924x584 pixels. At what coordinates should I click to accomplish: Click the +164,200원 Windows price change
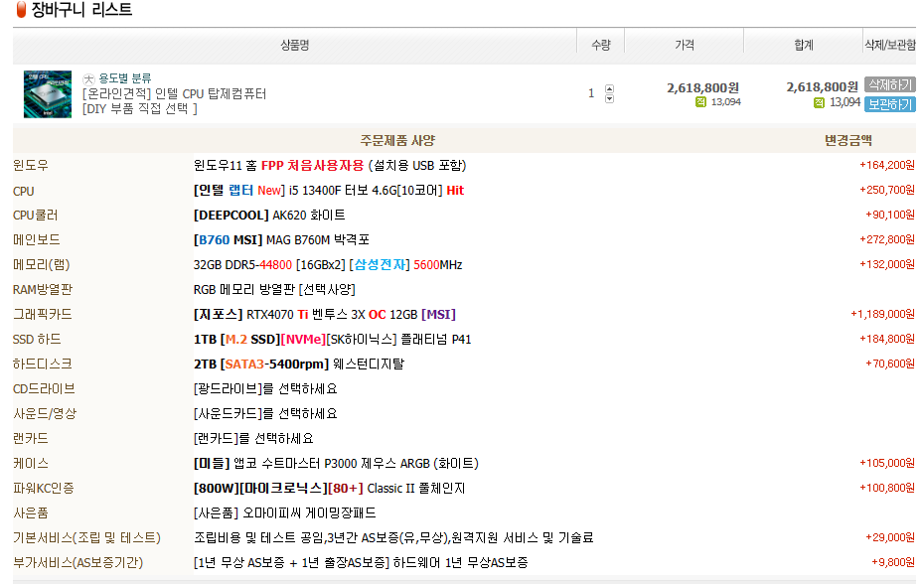[x=887, y=165]
